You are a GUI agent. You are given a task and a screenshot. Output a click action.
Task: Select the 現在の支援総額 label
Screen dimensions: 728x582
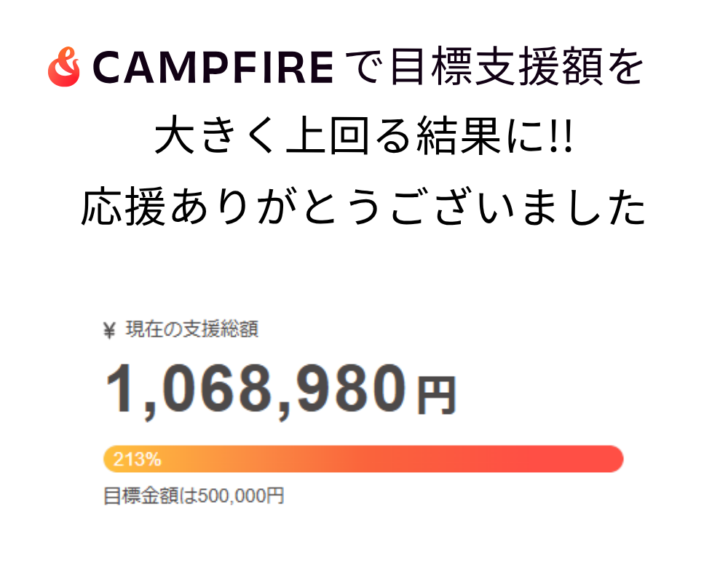(x=192, y=330)
